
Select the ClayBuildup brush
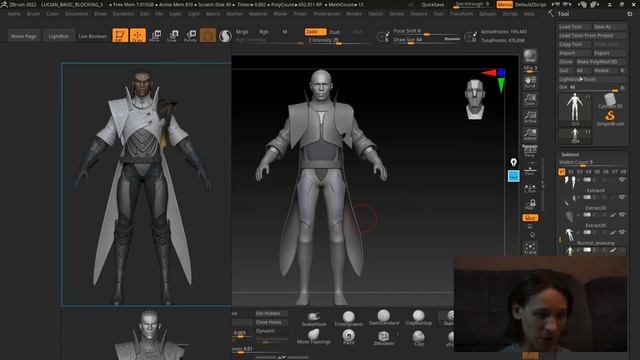[418, 318]
